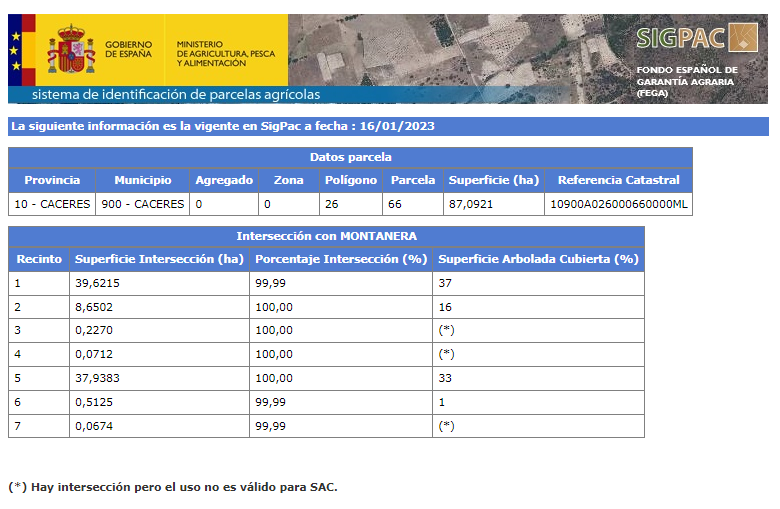Click the 'Superficie Arbolada Cubierta (%)' column header
The width and height of the screenshot is (780, 509).
tap(538, 259)
